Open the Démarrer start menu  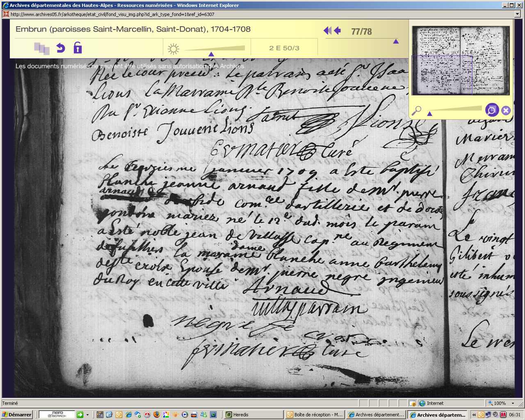tap(17, 415)
